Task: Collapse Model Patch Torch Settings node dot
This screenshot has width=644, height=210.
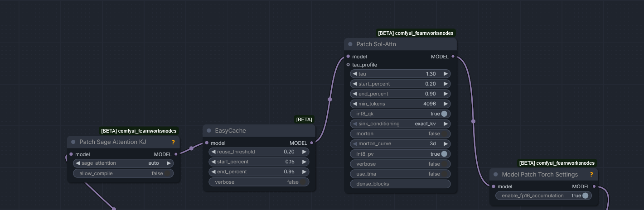Action: (x=496, y=174)
